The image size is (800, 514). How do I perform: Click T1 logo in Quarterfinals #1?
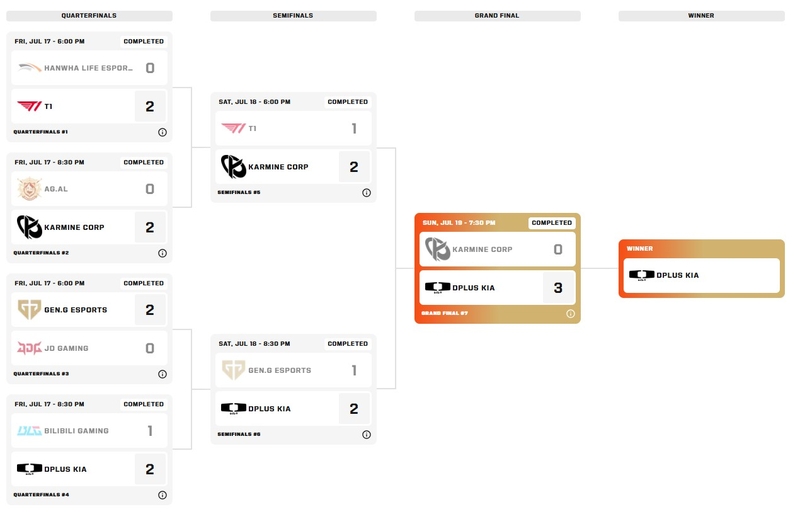[30, 106]
